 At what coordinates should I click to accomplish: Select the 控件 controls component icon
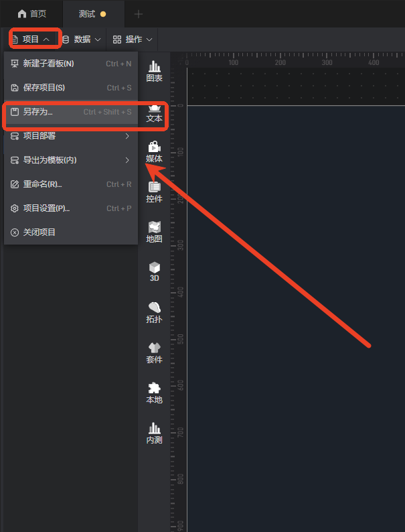coord(154,192)
